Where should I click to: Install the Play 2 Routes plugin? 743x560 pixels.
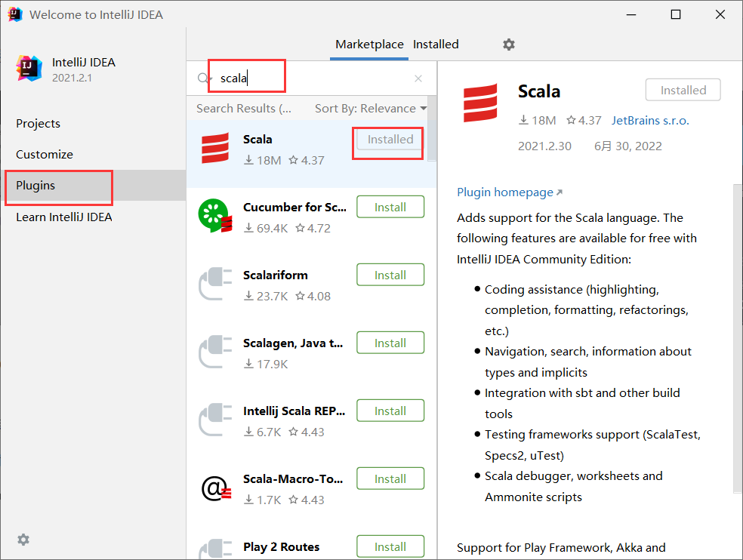click(x=390, y=546)
